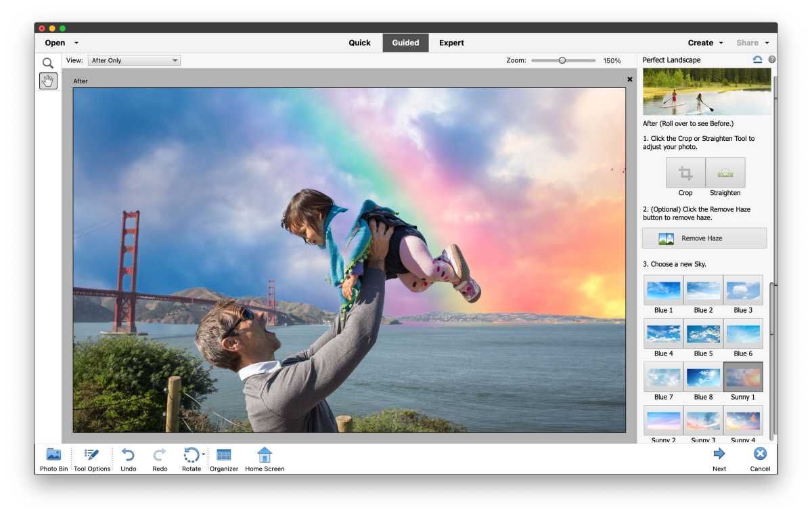812x518 pixels.
Task: Choose the Blue 5 sky thumbnail
Action: click(702, 333)
